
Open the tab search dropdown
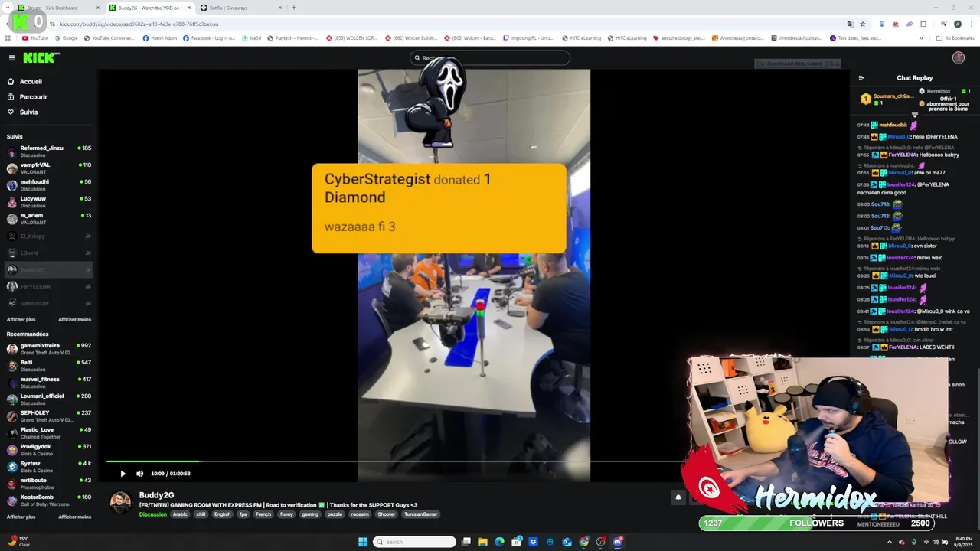tap(8, 8)
